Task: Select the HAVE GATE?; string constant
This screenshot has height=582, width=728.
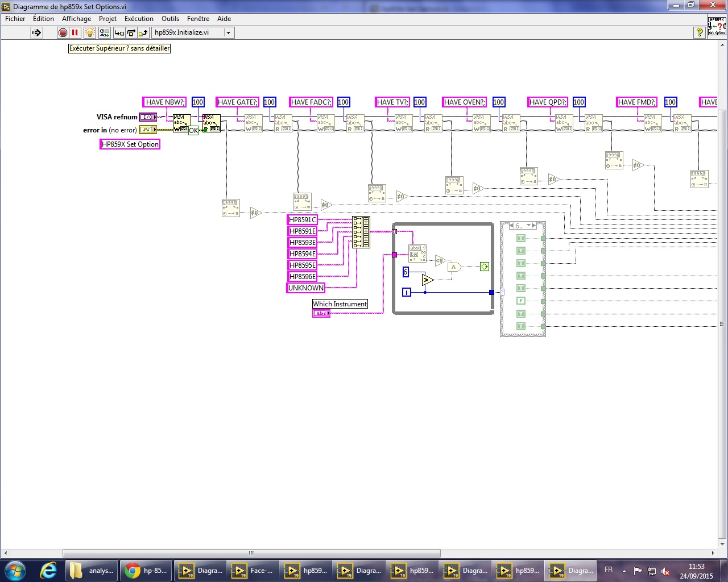Action: [x=238, y=102]
